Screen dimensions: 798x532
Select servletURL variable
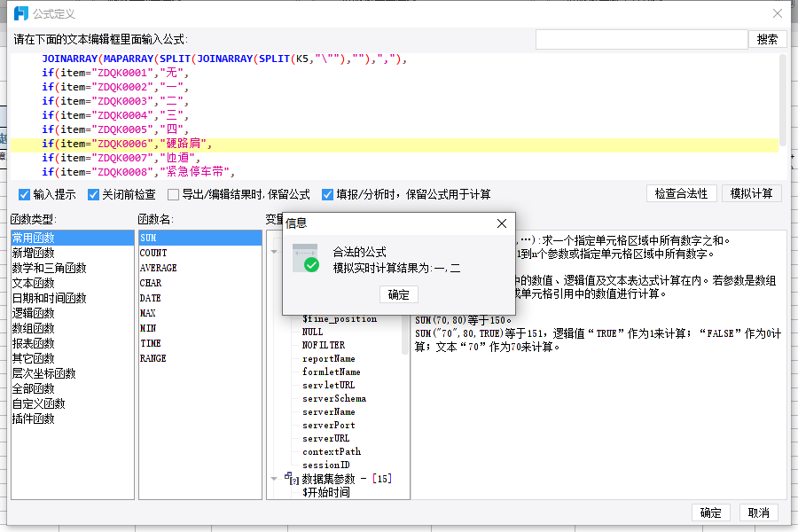328,386
